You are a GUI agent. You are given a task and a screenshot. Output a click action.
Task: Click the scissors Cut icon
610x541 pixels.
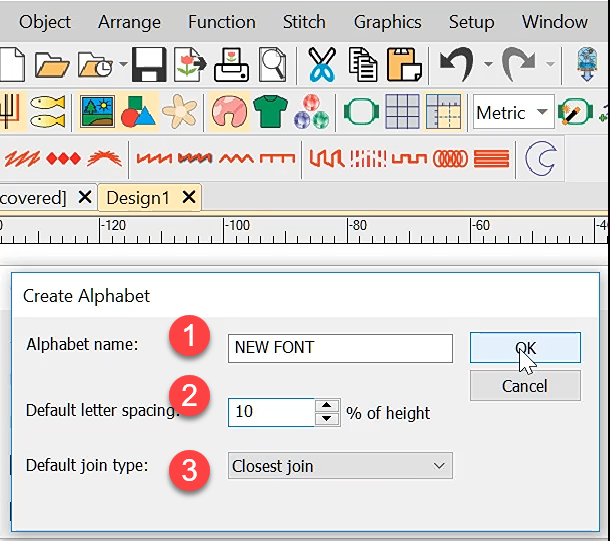(321, 66)
